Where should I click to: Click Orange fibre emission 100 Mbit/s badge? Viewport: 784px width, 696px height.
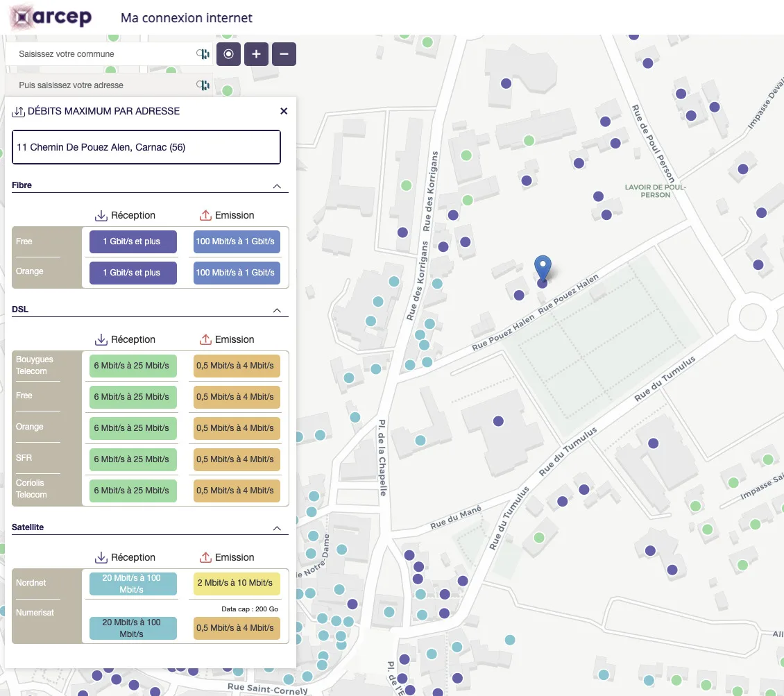click(237, 273)
